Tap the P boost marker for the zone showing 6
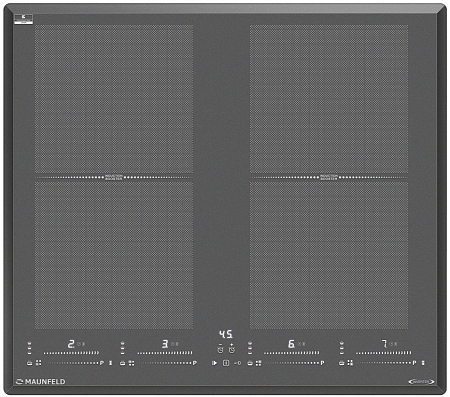The width and height of the screenshot is (450, 397). [x=322, y=363]
